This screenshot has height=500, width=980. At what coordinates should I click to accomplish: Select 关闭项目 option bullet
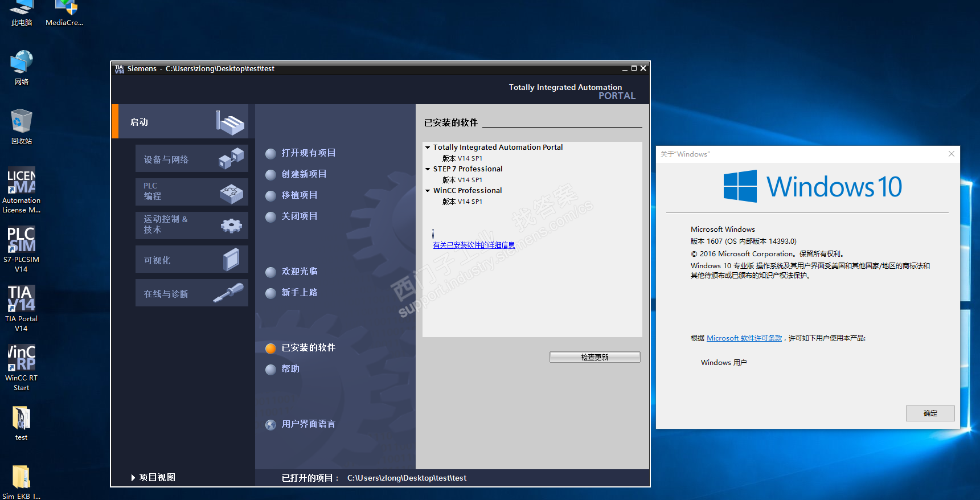pyautogui.click(x=271, y=217)
